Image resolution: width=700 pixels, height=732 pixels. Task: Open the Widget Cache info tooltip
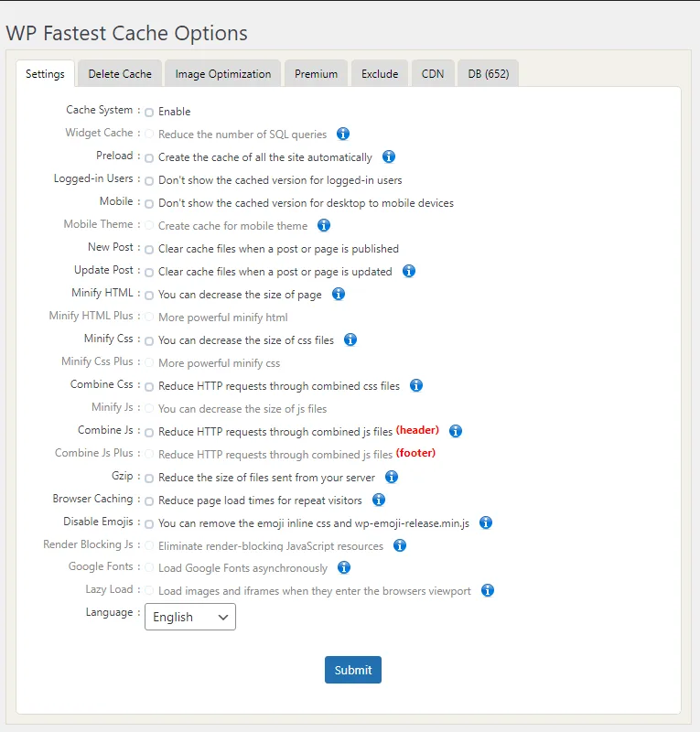pos(343,134)
